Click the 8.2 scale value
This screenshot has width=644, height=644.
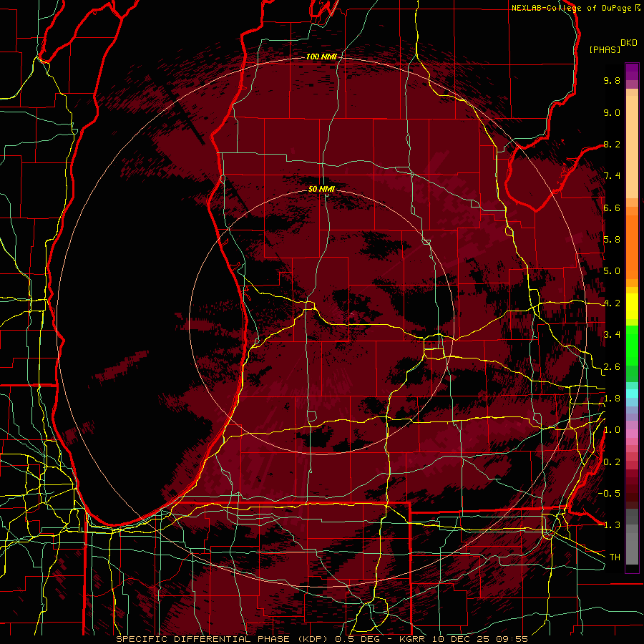tap(612, 144)
